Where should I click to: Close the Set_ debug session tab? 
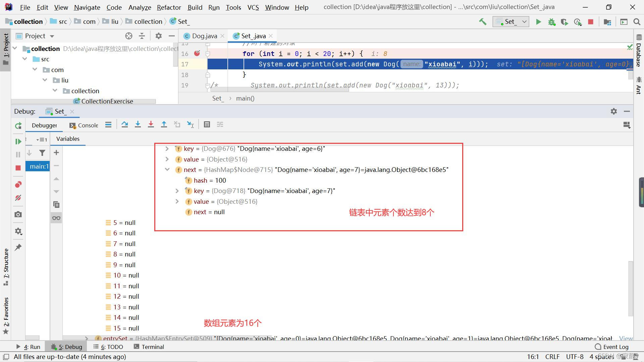[x=72, y=111]
